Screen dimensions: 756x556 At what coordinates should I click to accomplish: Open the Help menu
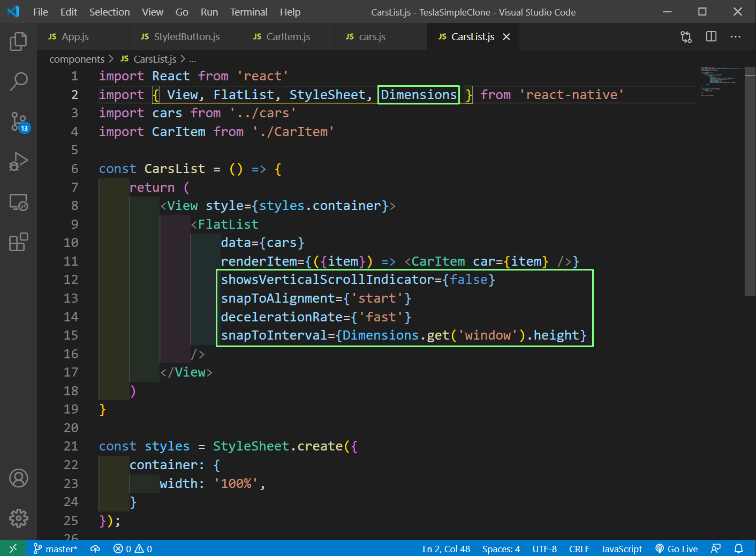(290, 12)
